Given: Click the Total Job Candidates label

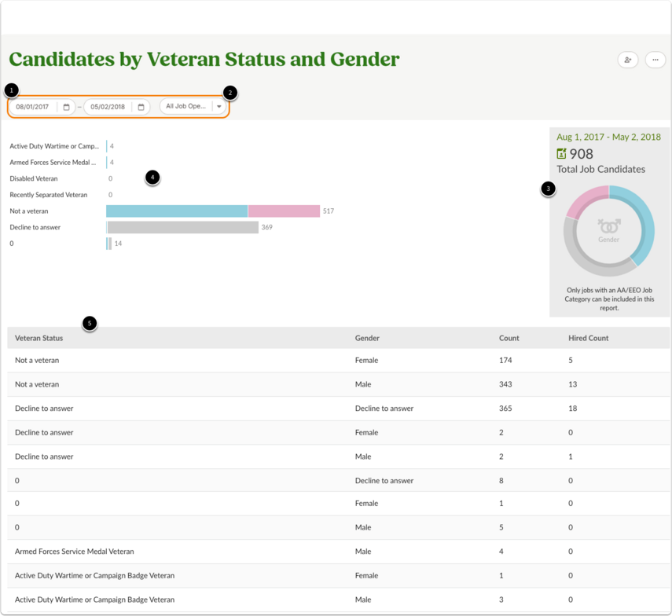Looking at the screenshot, I should 600,169.
